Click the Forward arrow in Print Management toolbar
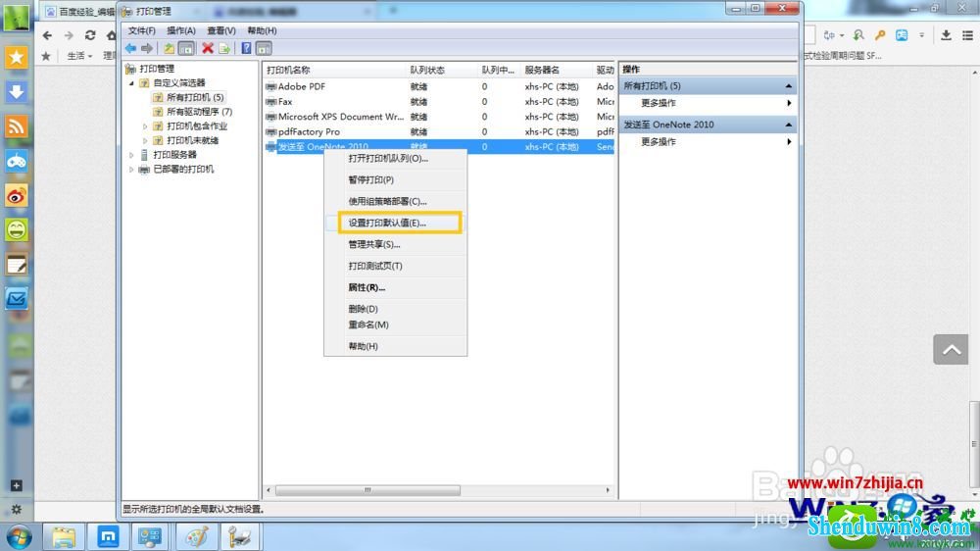The width and height of the screenshot is (980, 551). (147, 48)
